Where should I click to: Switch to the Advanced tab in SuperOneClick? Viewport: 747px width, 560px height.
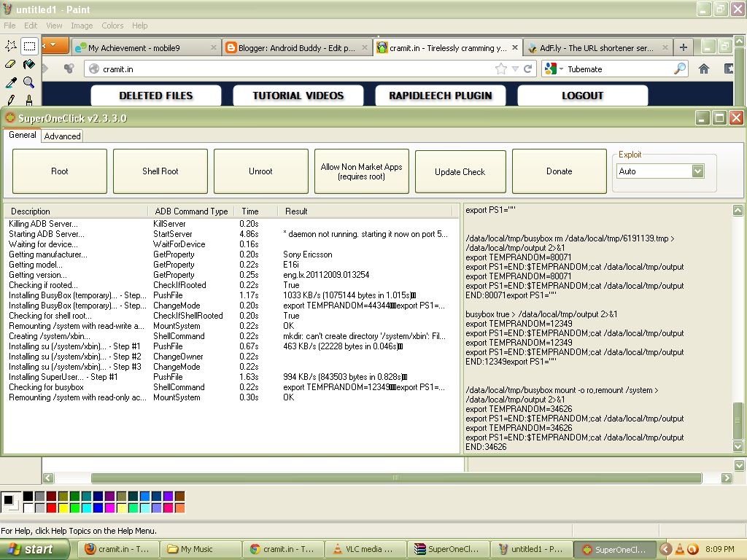coord(63,136)
